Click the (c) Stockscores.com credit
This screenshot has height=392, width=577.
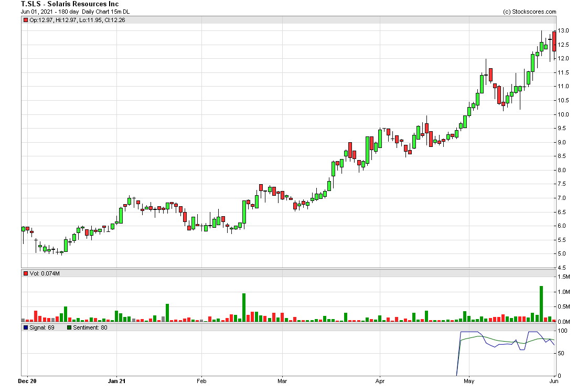point(530,12)
